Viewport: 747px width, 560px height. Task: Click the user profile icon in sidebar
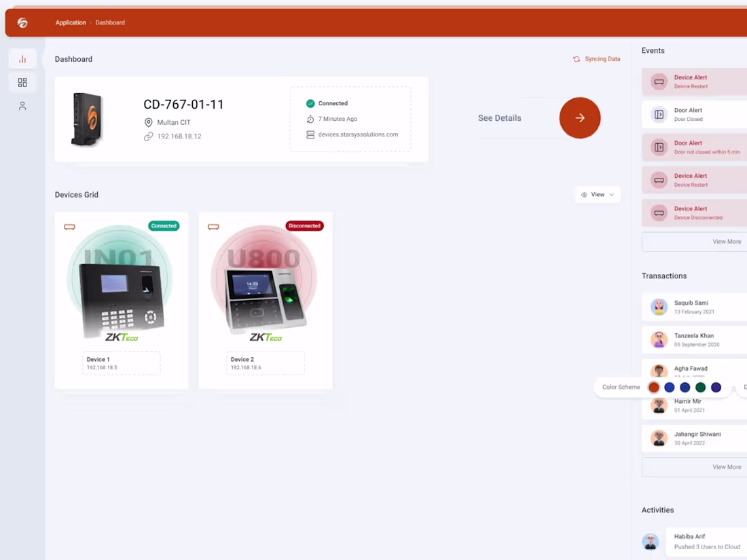tap(22, 105)
